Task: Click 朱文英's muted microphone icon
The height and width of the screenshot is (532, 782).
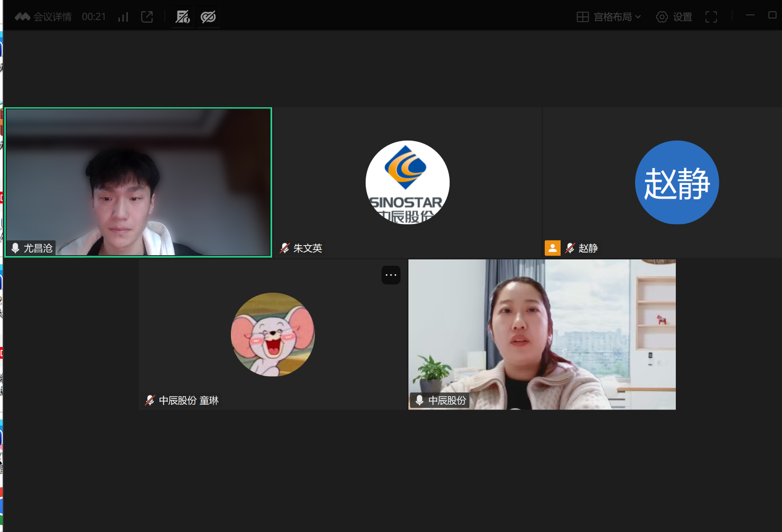Action: (285, 248)
